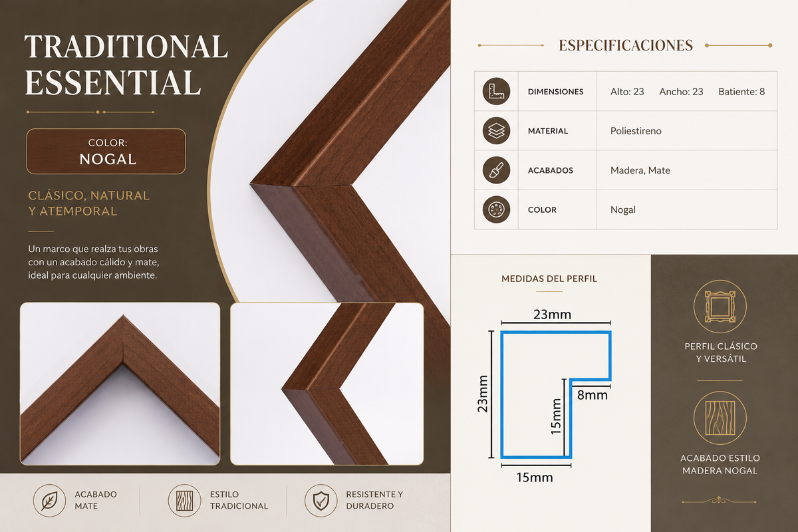798x532 pixels.
Task: Click the palette icon beside Color
Action: (496, 209)
